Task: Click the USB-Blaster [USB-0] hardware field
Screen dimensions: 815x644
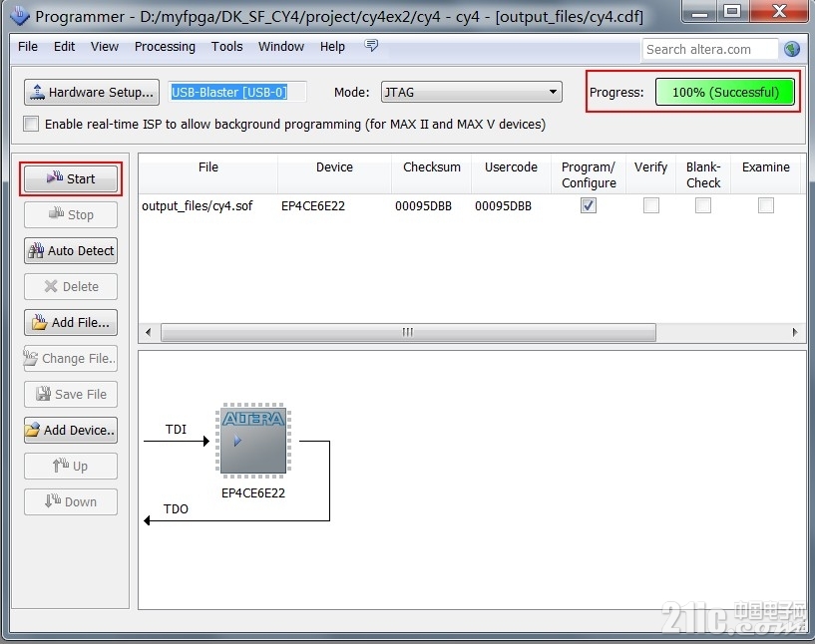Action: point(237,93)
